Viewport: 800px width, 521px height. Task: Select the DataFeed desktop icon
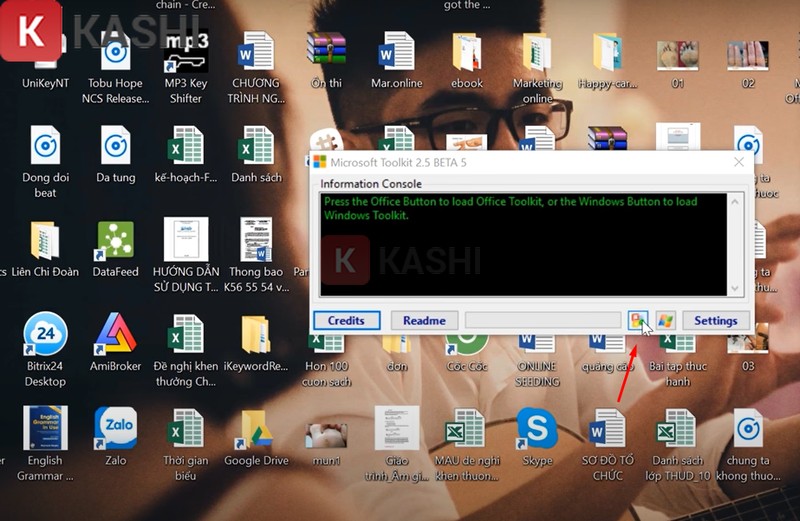(x=116, y=241)
